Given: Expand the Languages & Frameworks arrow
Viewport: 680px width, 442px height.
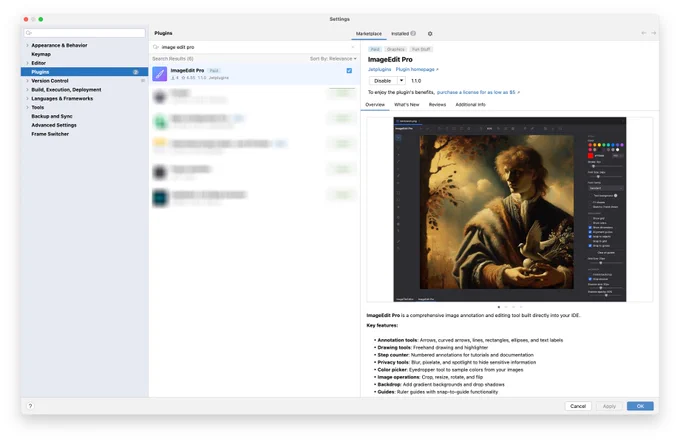Looking at the screenshot, I should (27, 98).
